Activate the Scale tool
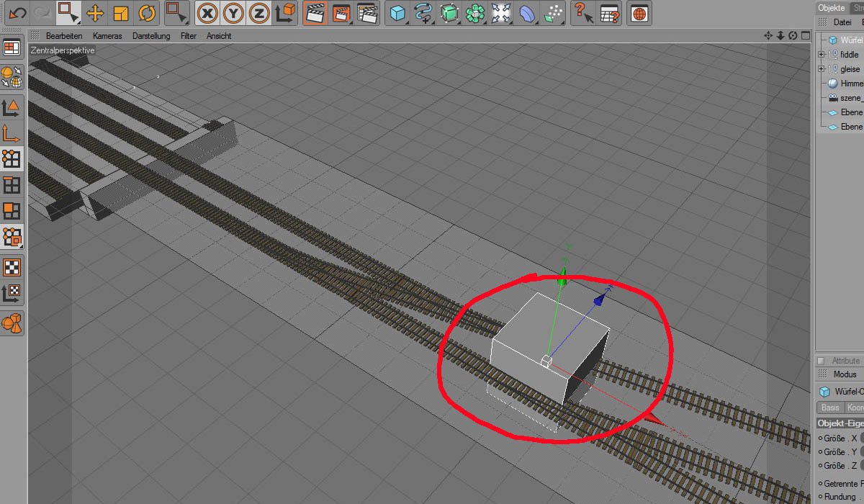This screenshot has height=504, width=864. pyautogui.click(x=121, y=13)
